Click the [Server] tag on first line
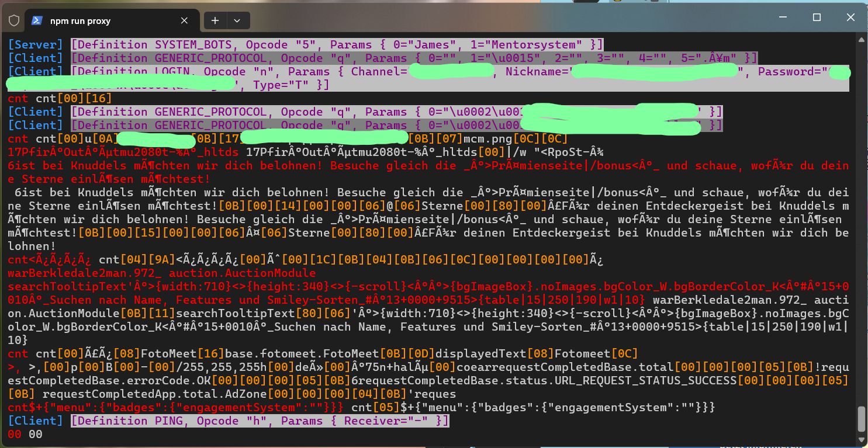This screenshot has width=868, height=448. [35, 44]
